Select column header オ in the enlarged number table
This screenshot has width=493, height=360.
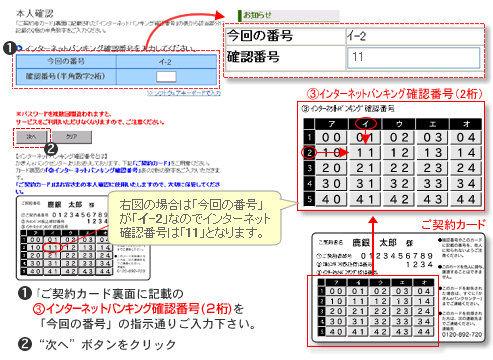pyautogui.click(x=466, y=124)
